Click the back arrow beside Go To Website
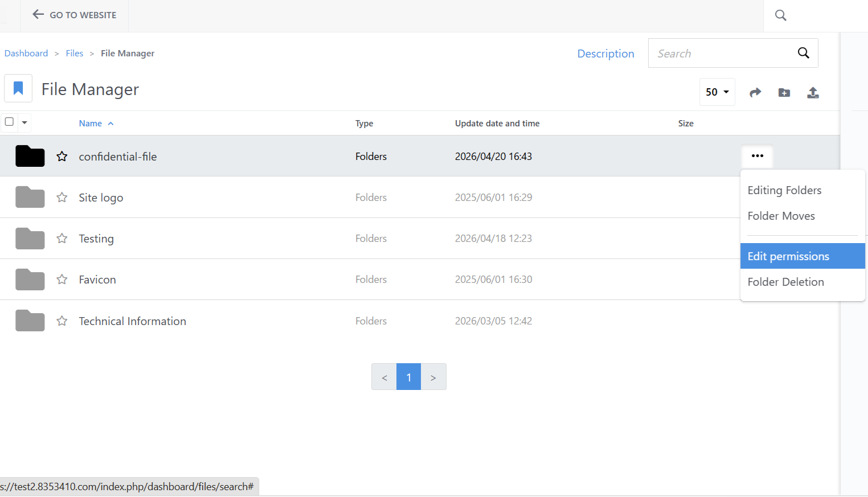 (x=38, y=14)
